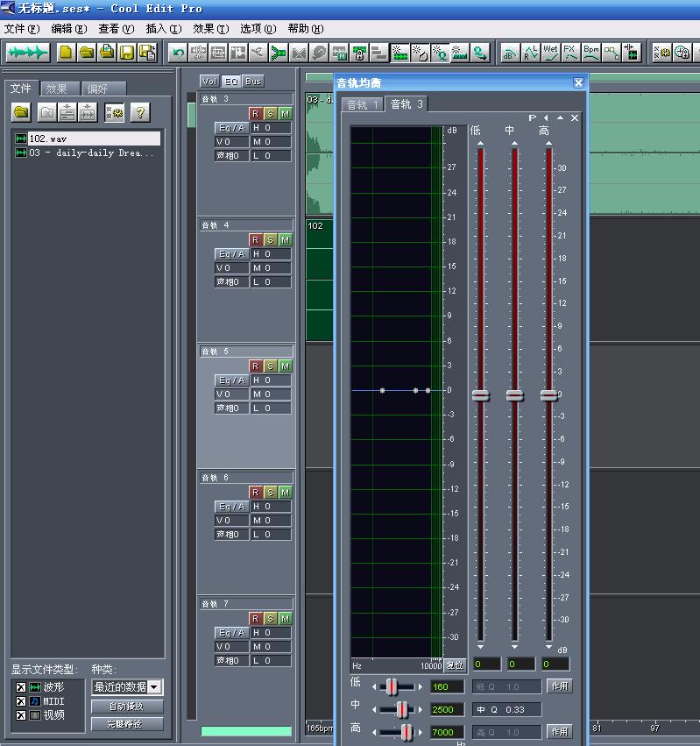Click the padlock lock-in-time icon

click(x=359, y=53)
